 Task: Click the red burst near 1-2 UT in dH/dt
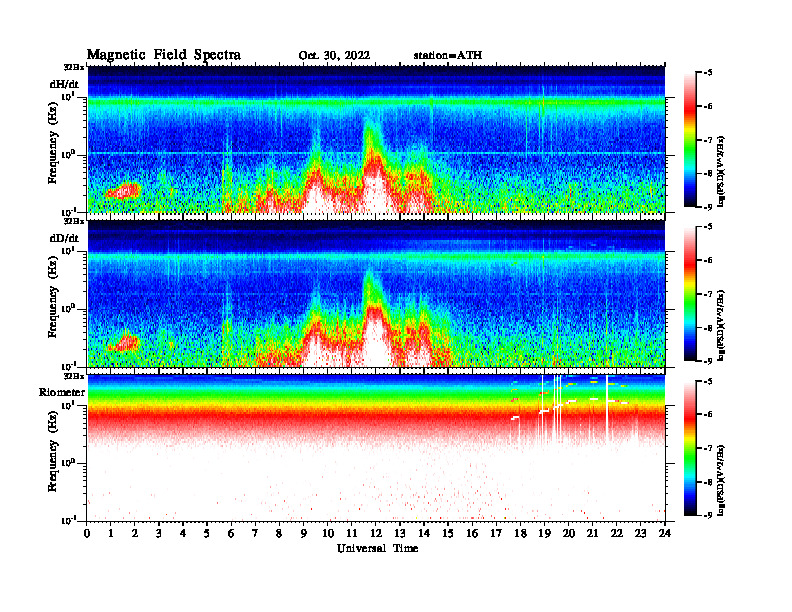click(123, 191)
